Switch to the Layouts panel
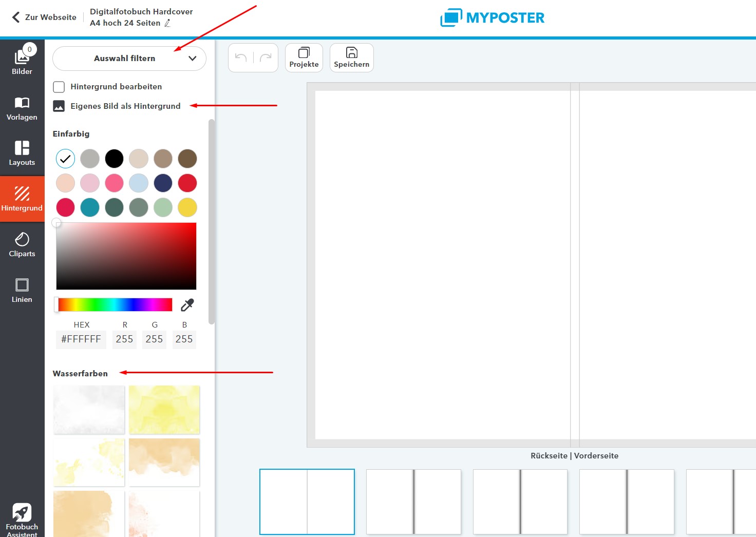The image size is (756, 537). click(x=22, y=154)
